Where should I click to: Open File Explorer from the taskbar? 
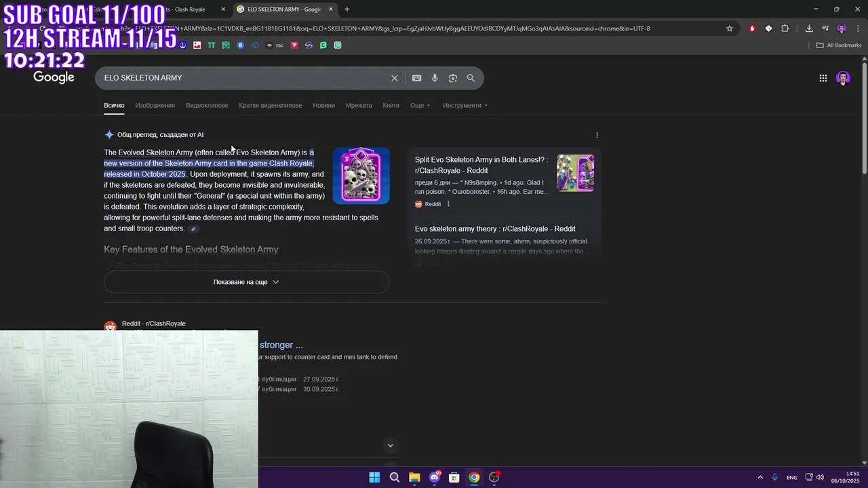click(414, 477)
